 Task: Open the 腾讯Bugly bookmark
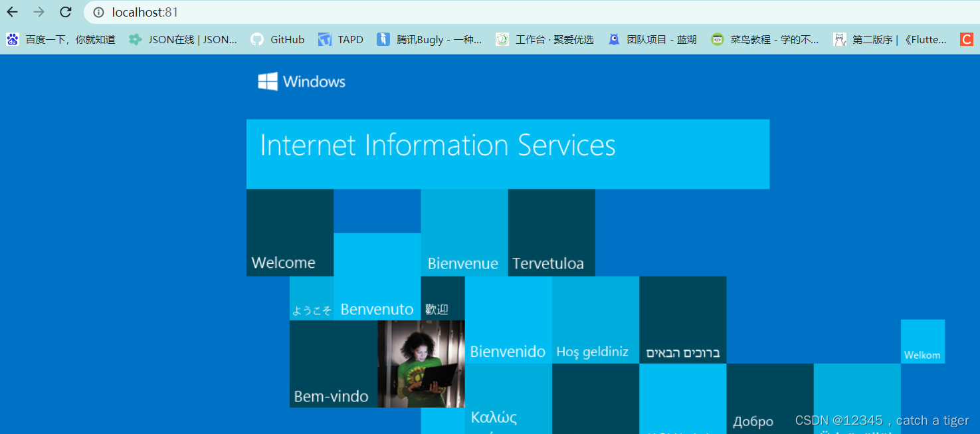point(439,40)
